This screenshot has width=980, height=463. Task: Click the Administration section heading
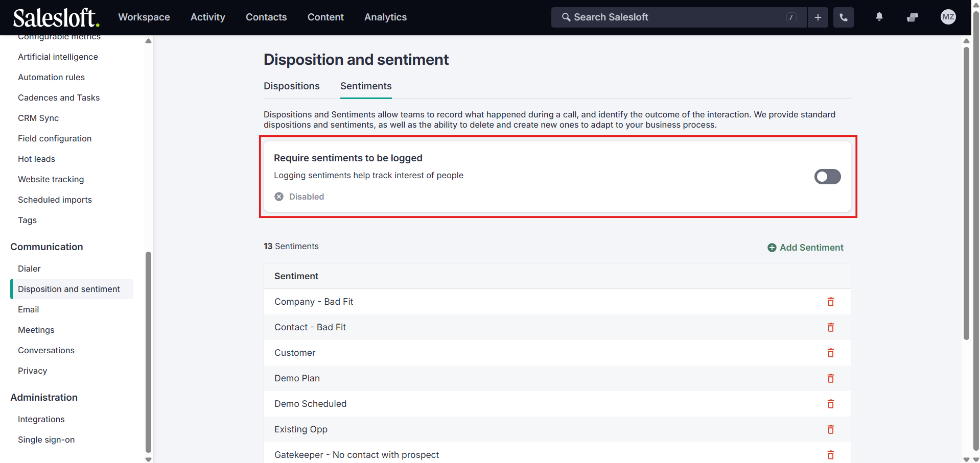44,397
